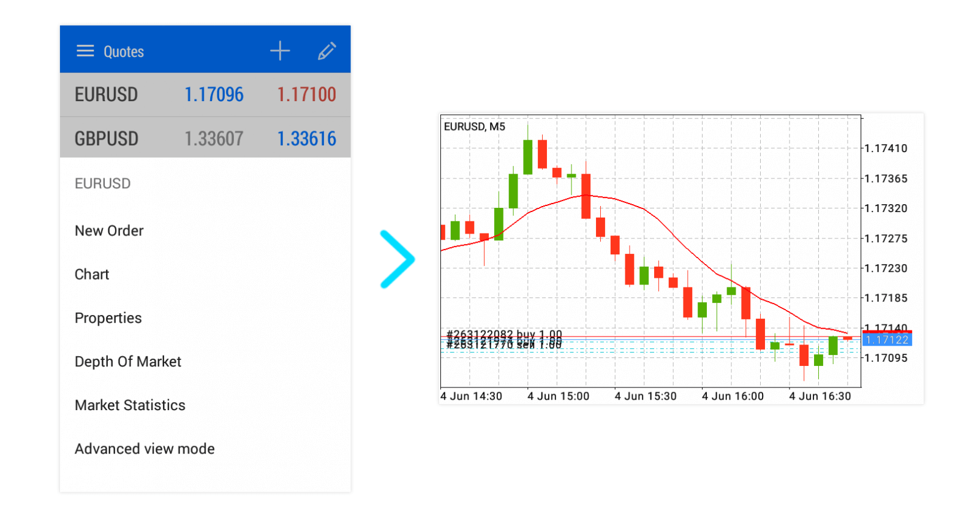The width and height of the screenshot is (980, 518).
Task: Click the 1.17095 price axis label
Action: pos(886,358)
